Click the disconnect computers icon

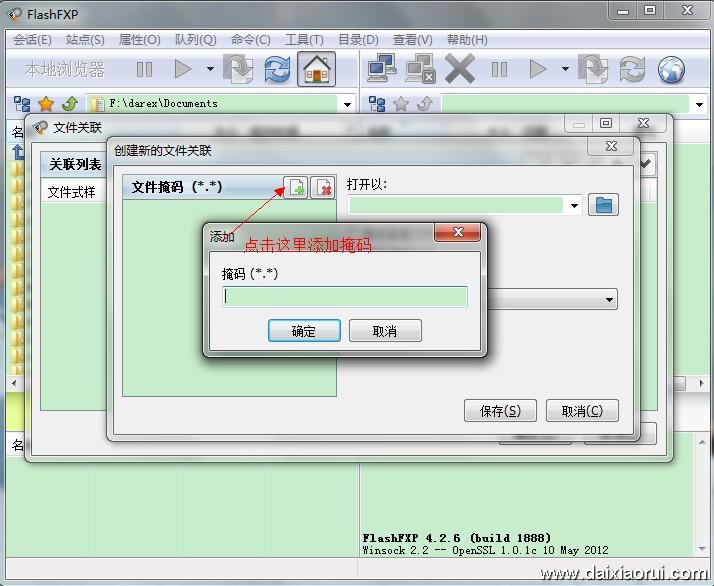point(420,69)
